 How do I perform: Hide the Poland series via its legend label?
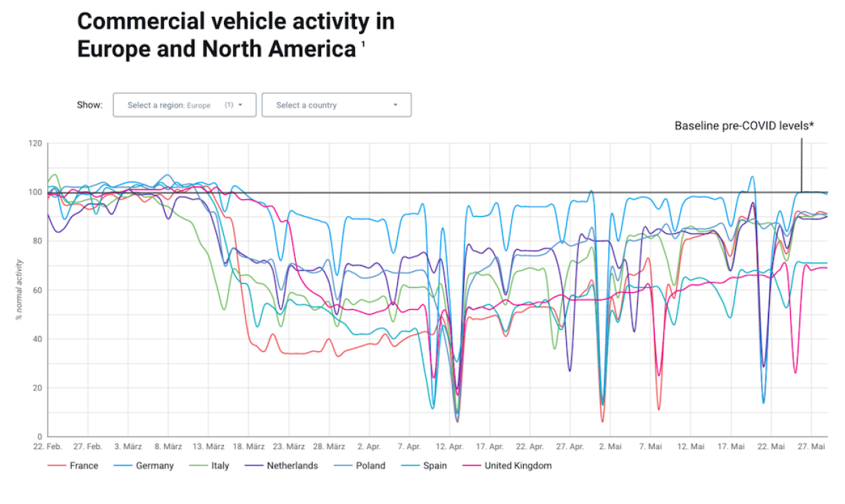pos(371,466)
